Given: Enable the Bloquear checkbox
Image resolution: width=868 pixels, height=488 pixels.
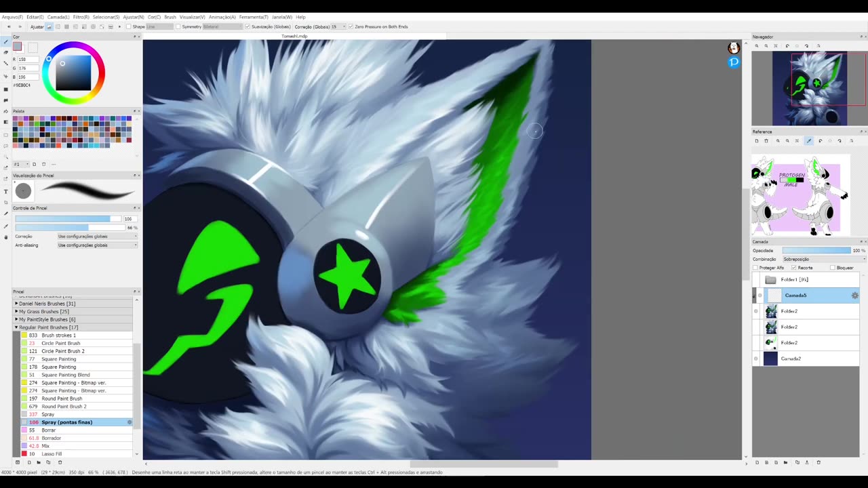Looking at the screenshot, I should (x=833, y=268).
